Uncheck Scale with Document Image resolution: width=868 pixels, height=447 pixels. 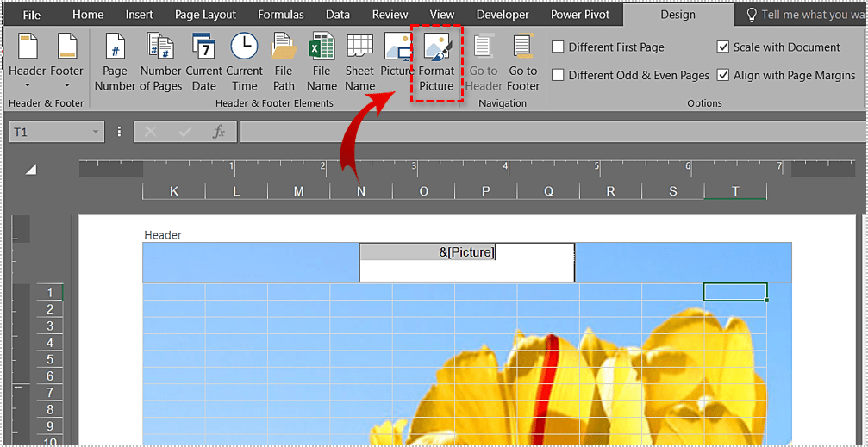(x=723, y=47)
